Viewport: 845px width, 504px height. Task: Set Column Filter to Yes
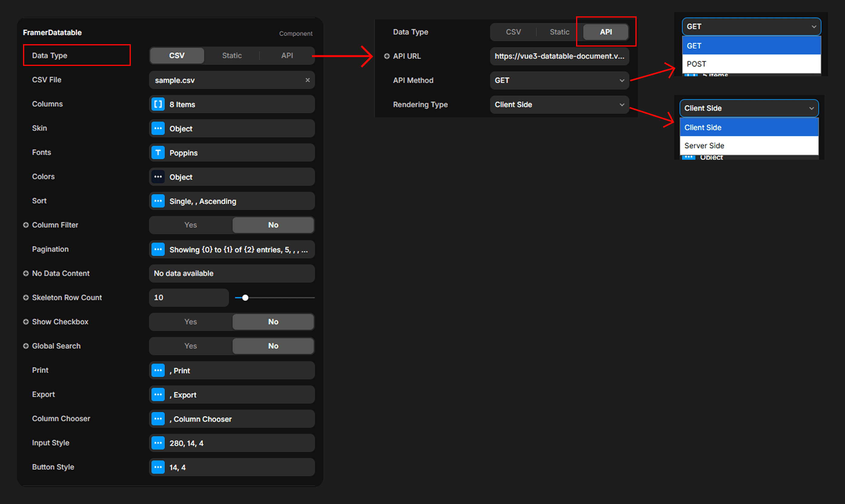coord(190,225)
